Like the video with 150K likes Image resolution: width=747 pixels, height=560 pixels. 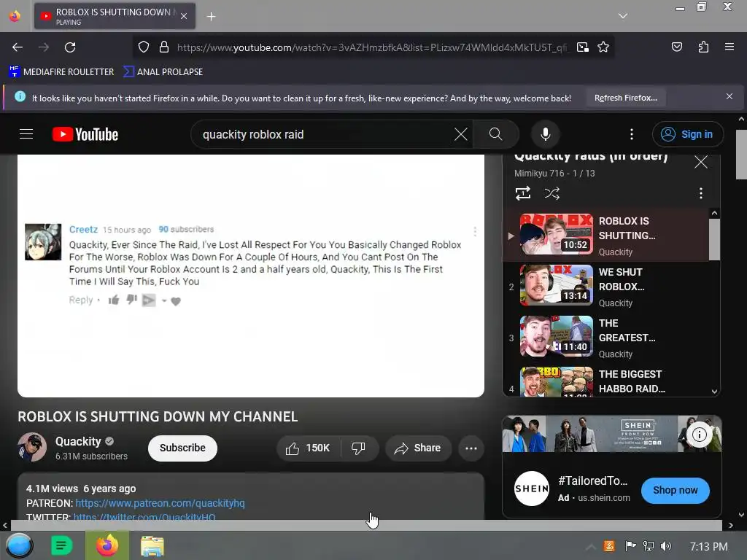coord(308,448)
